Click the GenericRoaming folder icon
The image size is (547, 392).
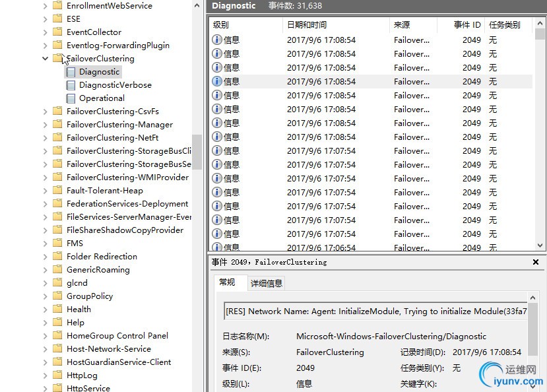click(57, 269)
